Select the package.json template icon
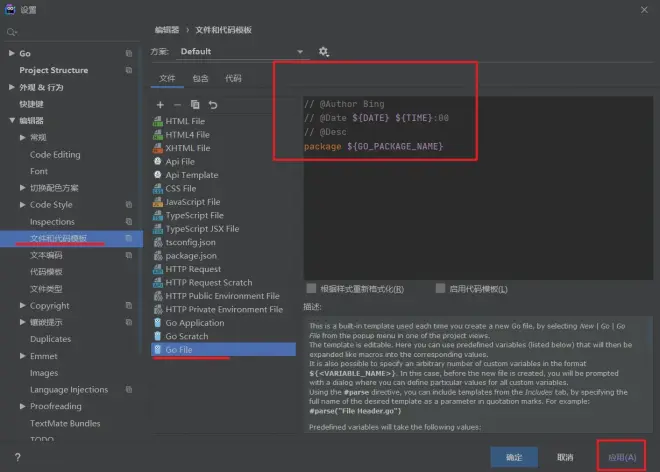660x472 pixels. [x=158, y=256]
